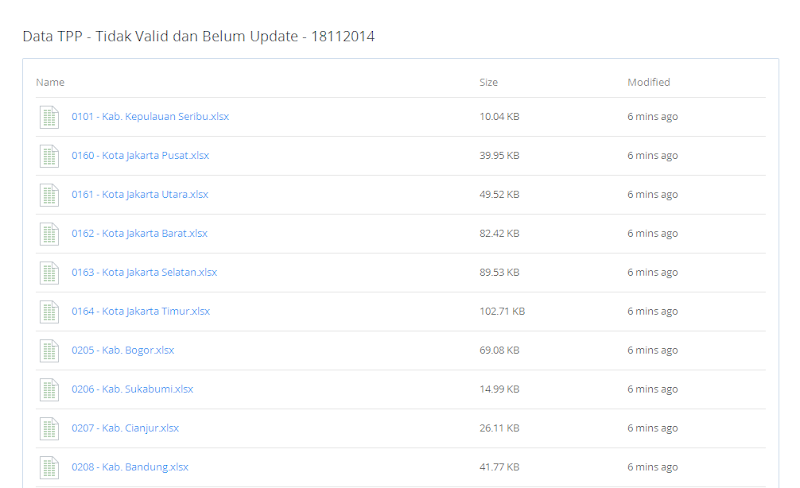Click the spreadsheet icon for Kab. Bandung
Image resolution: width=800 pixels, height=488 pixels.
pos(49,468)
